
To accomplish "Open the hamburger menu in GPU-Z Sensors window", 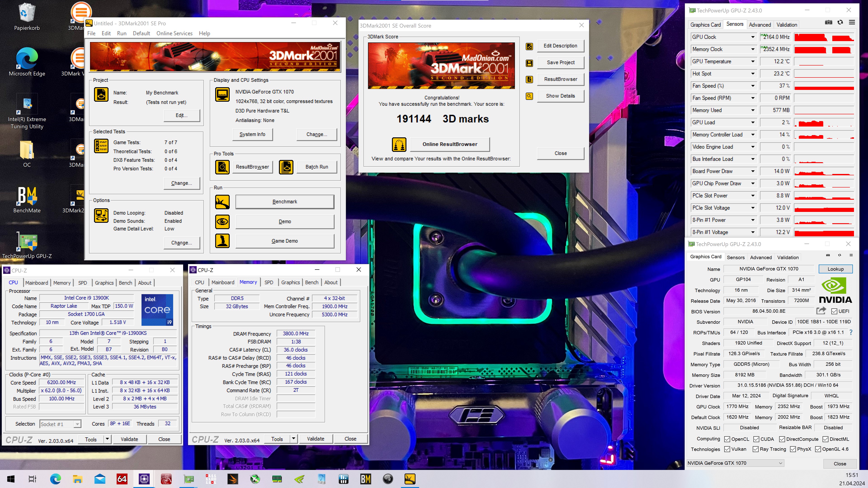I will tap(852, 22).
